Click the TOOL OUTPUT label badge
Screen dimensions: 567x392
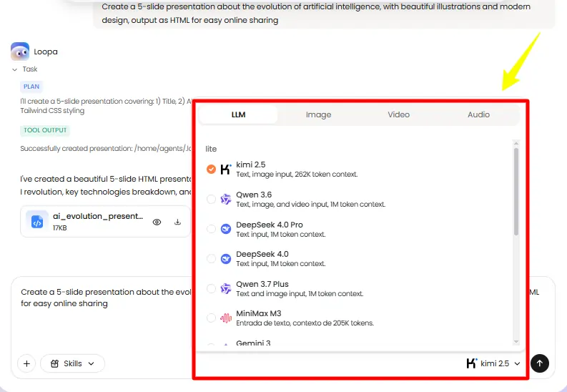tap(45, 130)
